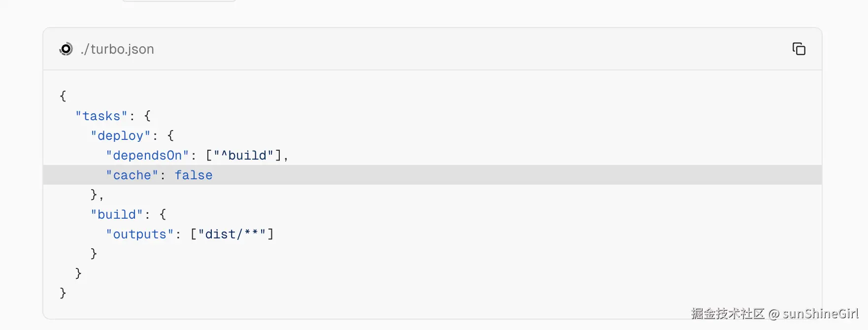Click closing brace of build block
868x330 pixels.
94,254
